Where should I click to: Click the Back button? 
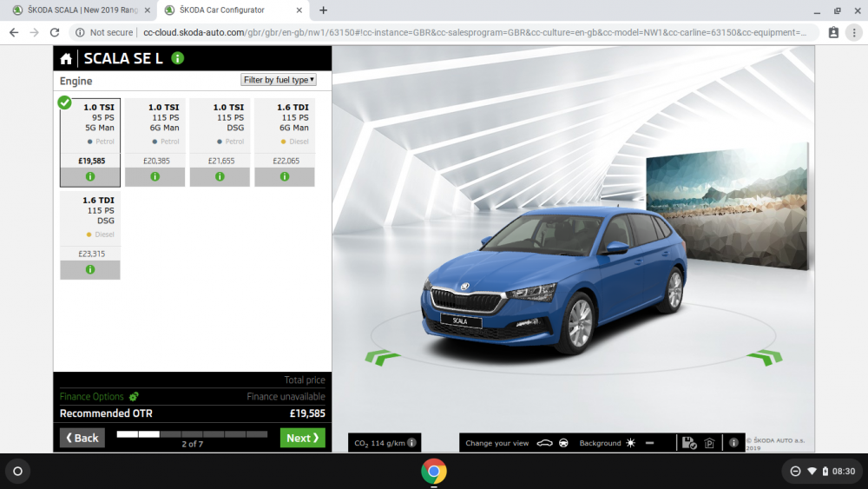(x=82, y=438)
